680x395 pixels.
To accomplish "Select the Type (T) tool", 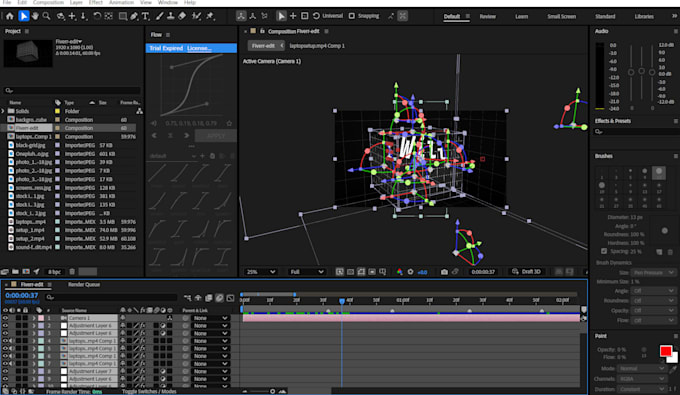I will [145, 16].
